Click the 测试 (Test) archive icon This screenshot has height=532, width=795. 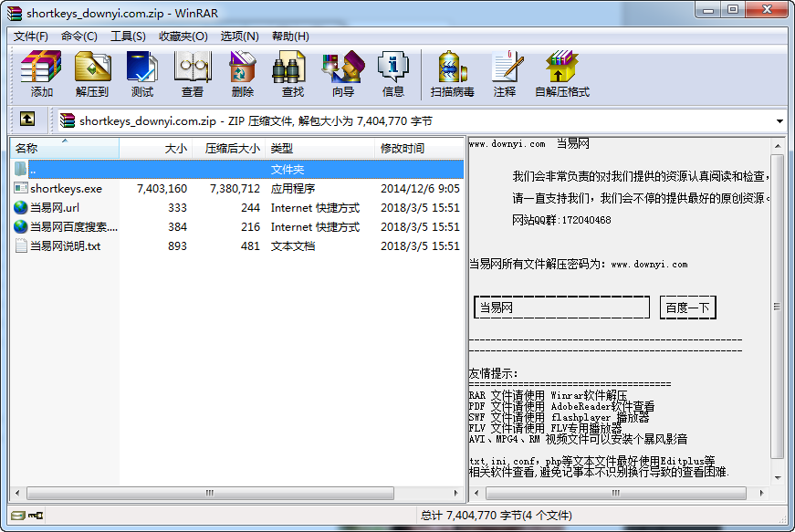point(141,73)
